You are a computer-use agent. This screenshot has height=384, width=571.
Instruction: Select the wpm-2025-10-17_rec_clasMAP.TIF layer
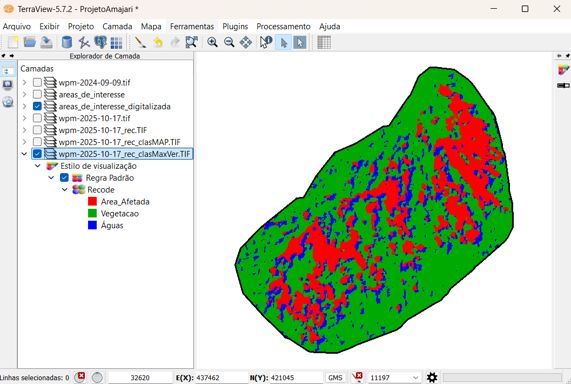[x=119, y=142]
